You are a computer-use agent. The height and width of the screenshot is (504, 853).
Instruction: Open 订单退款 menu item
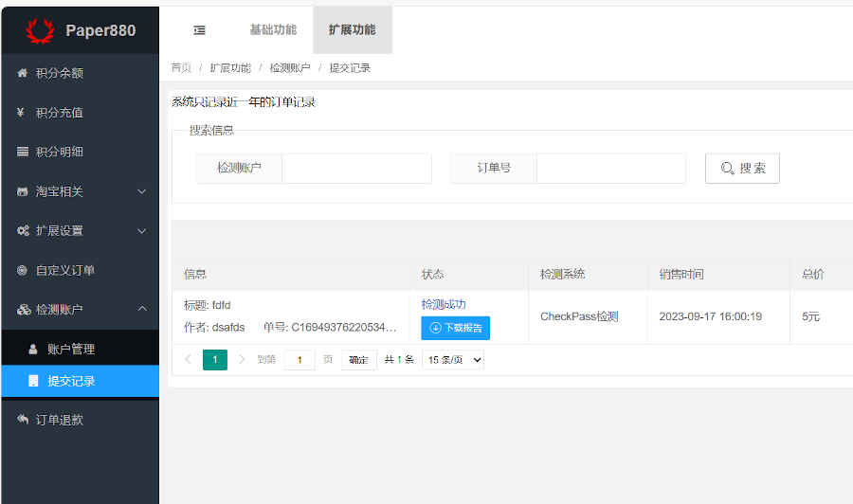[80, 420]
